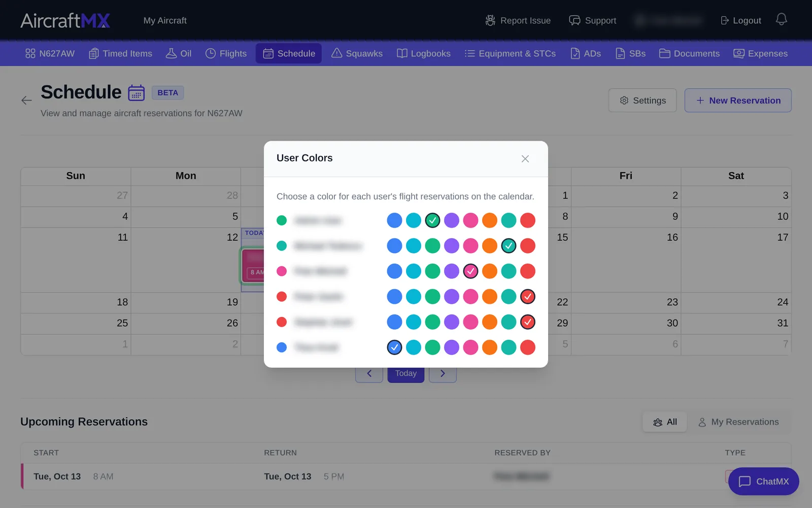Viewport: 812px width, 508px height.
Task: Click the Oil flask icon
Action: (x=171, y=53)
